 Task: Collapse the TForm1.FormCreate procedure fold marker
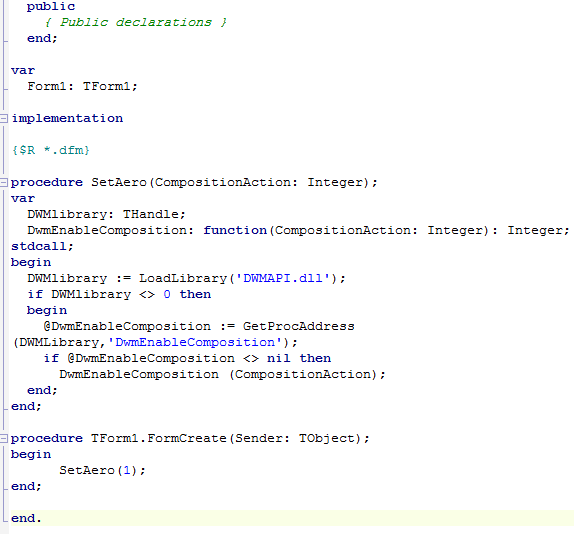[x=4, y=438]
